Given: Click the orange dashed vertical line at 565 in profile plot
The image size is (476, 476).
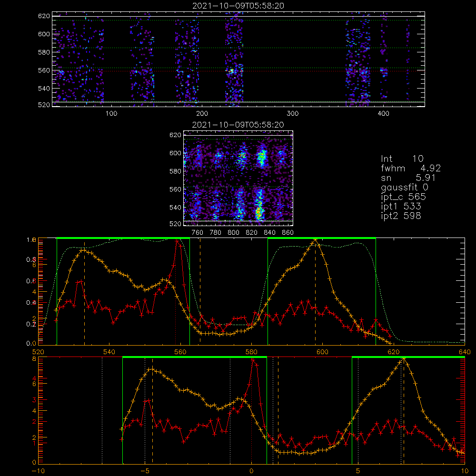Looking at the screenshot, I should 200,291.
